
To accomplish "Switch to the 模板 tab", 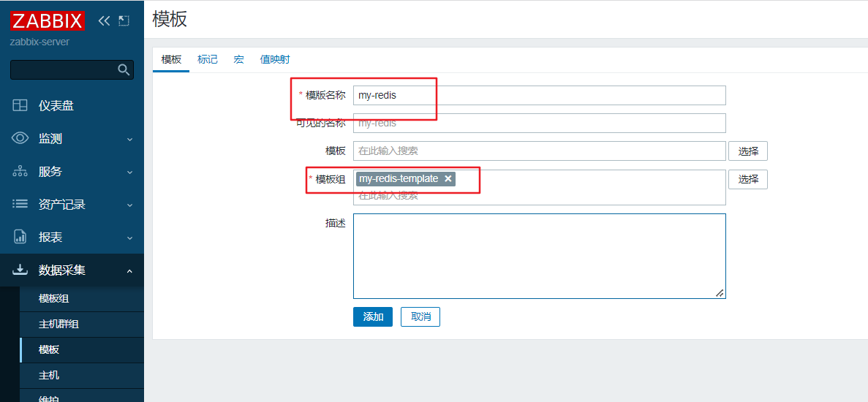I will pyautogui.click(x=171, y=60).
